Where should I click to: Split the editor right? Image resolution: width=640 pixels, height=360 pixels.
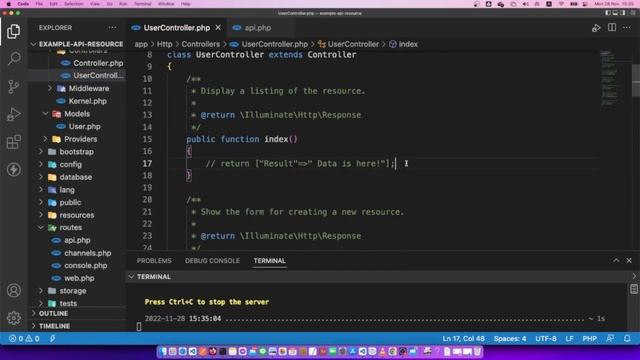[611, 28]
